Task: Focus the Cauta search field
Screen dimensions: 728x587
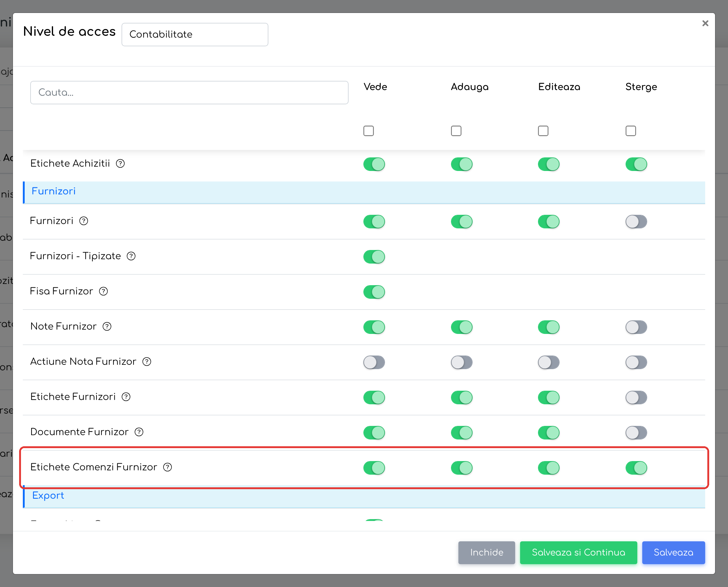Action: point(189,92)
